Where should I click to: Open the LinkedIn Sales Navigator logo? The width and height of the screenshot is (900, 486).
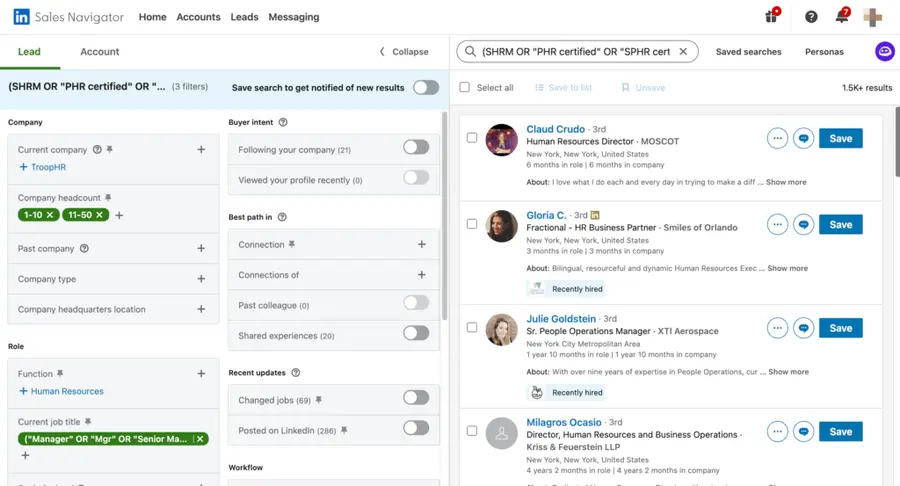[x=68, y=17]
